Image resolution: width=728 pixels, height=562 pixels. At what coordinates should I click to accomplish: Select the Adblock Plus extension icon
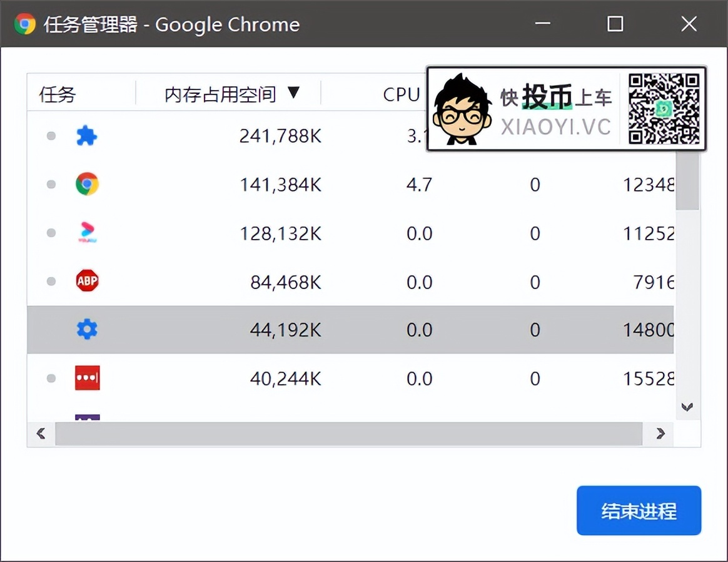87,281
